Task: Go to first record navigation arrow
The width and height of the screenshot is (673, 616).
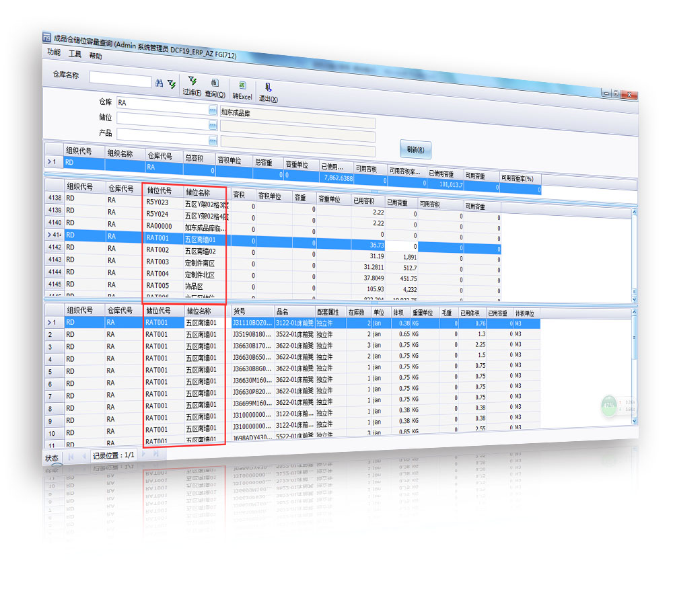Action: pos(70,457)
